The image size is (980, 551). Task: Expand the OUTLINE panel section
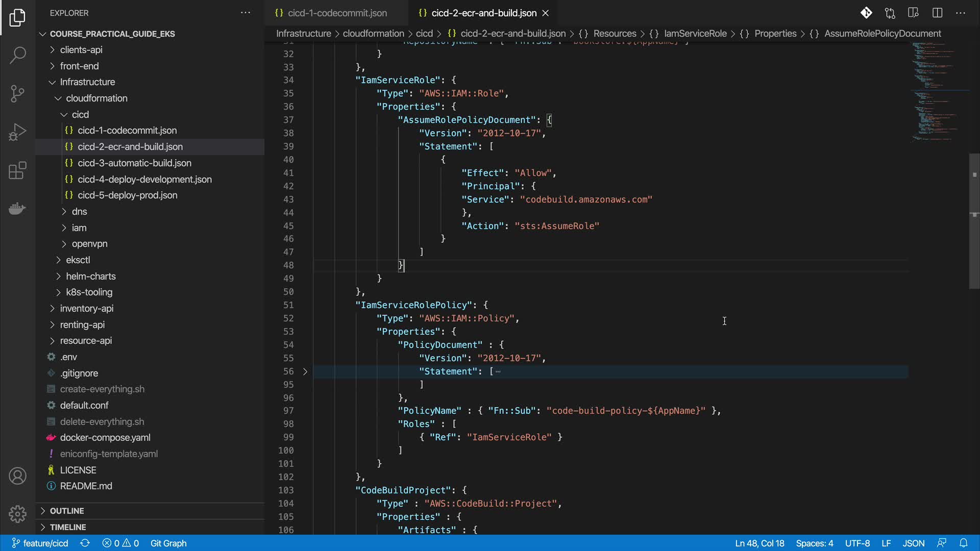pos(67,511)
